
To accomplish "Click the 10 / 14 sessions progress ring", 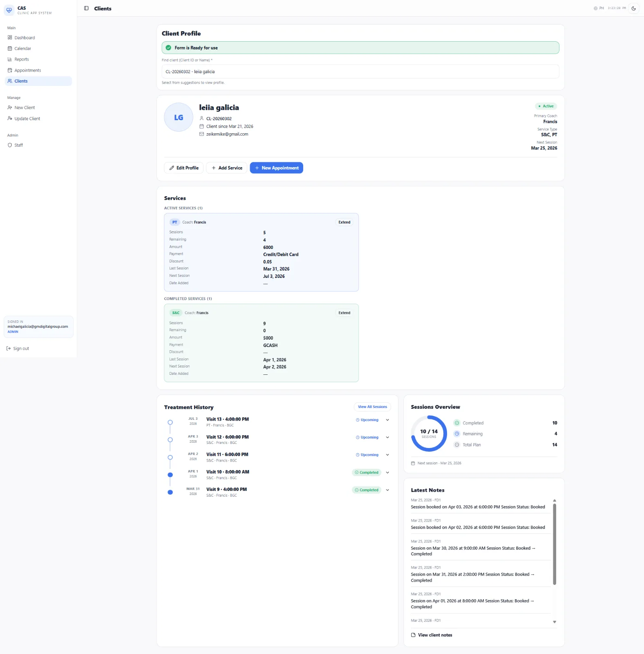I will click(429, 434).
